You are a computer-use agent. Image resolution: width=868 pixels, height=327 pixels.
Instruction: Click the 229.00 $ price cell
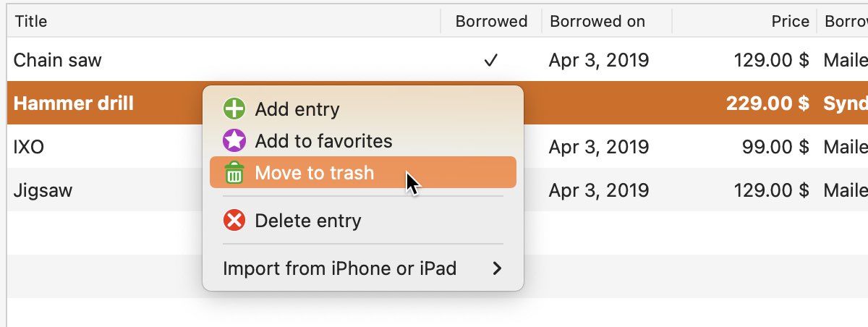[767, 103]
